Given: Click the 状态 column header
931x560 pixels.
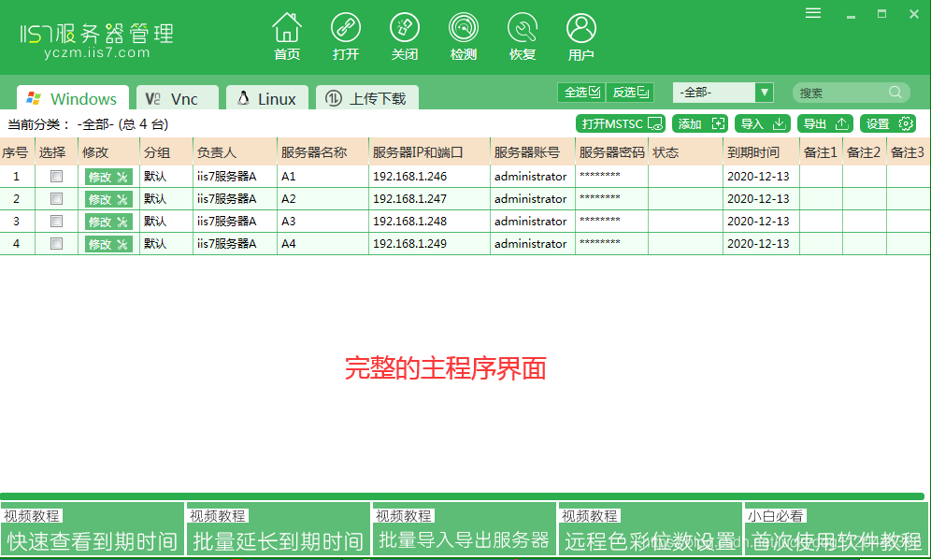Looking at the screenshot, I should [685, 152].
